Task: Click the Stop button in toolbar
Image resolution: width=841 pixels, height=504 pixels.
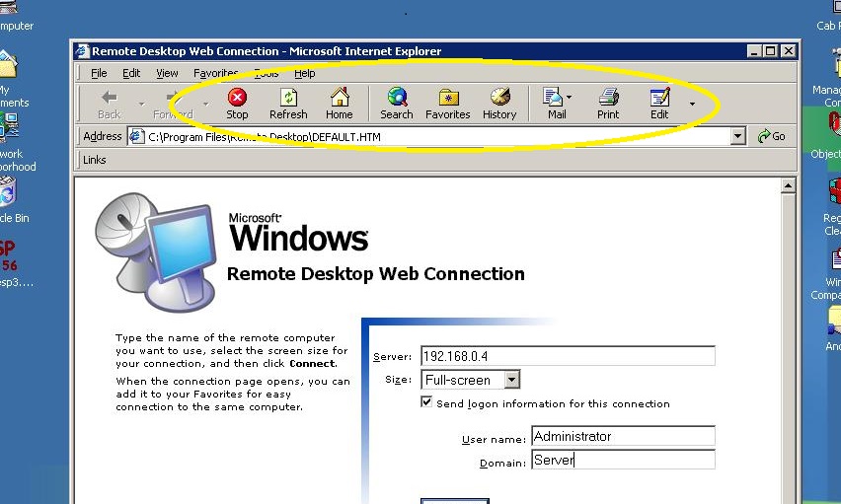Action: click(237, 104)
